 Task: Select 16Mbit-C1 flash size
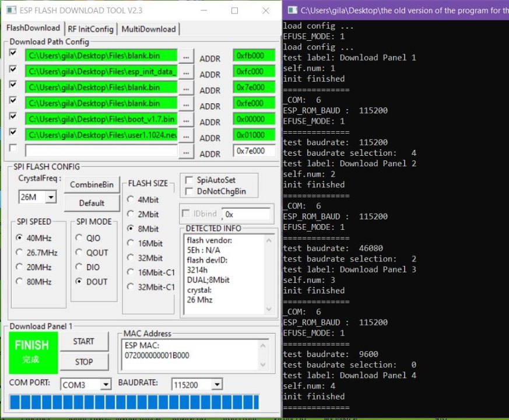pos(151,272)
